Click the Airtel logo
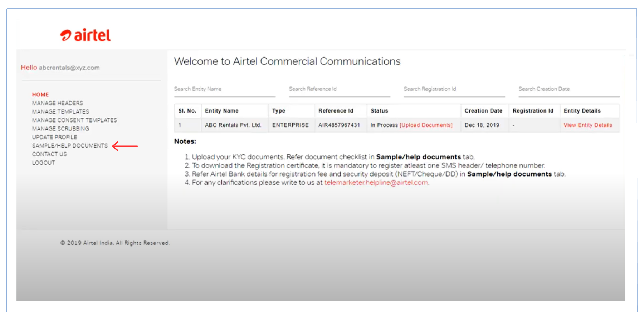644x318 pixels. click(x=86, y=35)
